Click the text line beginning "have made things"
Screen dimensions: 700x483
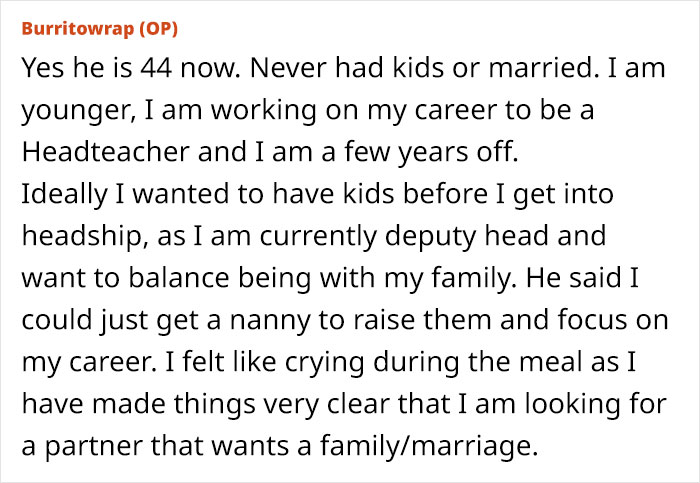(344, 404)
